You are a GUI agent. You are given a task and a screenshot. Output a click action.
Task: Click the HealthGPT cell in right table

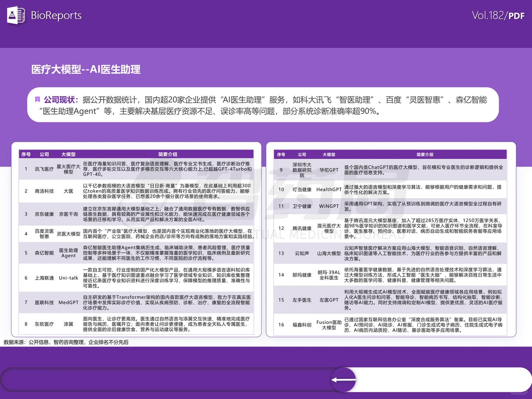(x=329, y=189)
